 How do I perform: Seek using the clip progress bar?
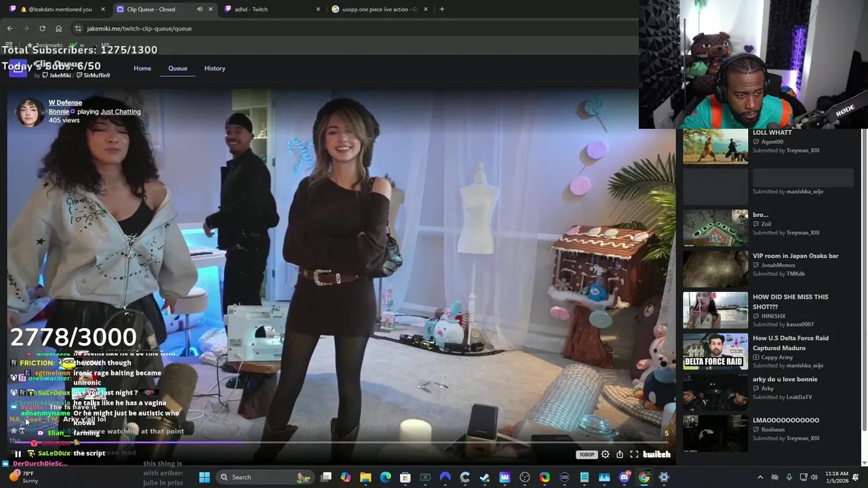pyautogui.click(x=341, y=443)
